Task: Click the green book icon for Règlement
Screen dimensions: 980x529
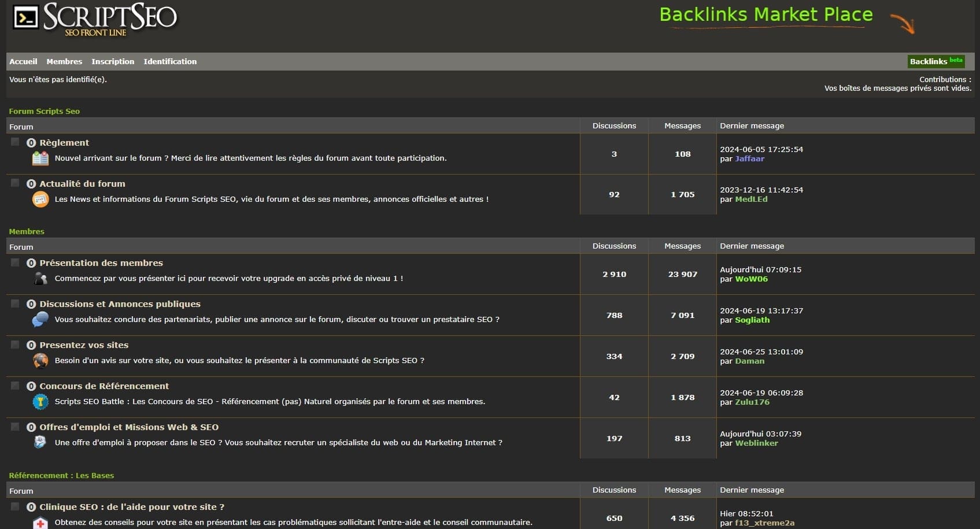Action: tap(40, 158)
